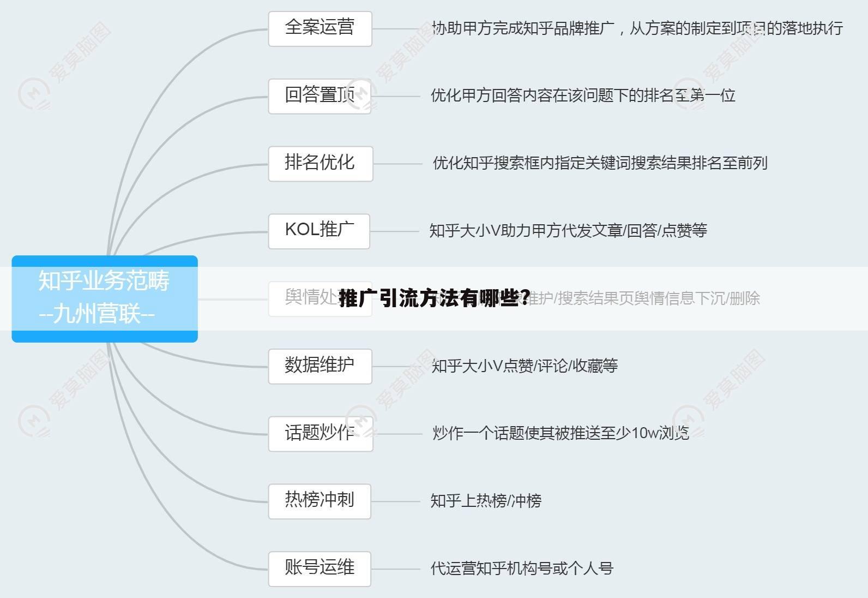The image size is (868, 598).
Task: Select the KOL推广 node
Action: (x=319, y=231)
